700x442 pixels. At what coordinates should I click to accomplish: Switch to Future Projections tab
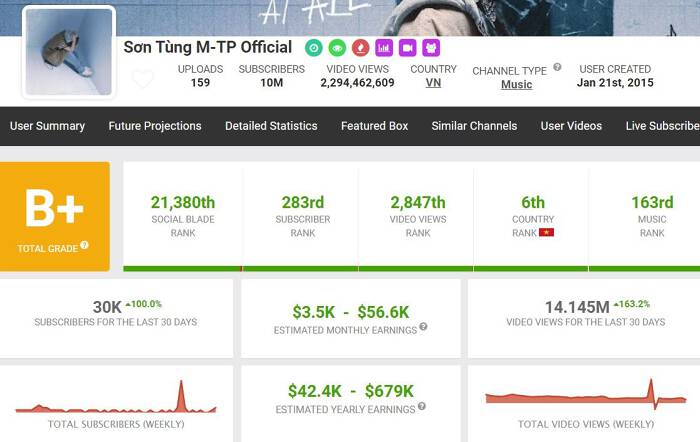(x=155, y=126)
